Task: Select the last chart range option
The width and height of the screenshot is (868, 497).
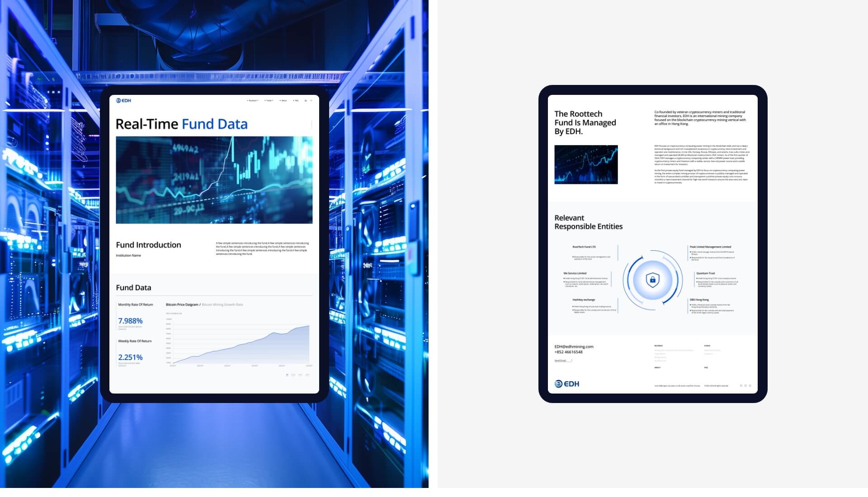Action: coord(307,375)
